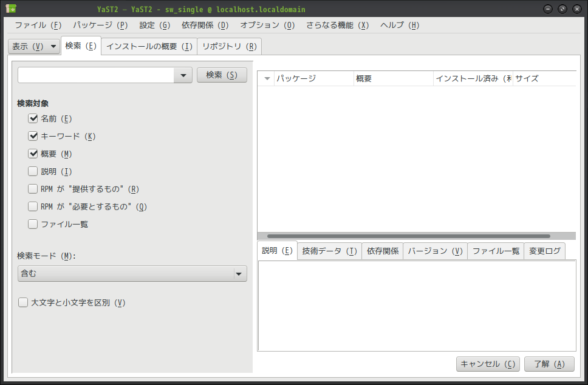
Task: Expand the search history dropdown arrow
Action: pyautogui.click(x=183, y=75)
